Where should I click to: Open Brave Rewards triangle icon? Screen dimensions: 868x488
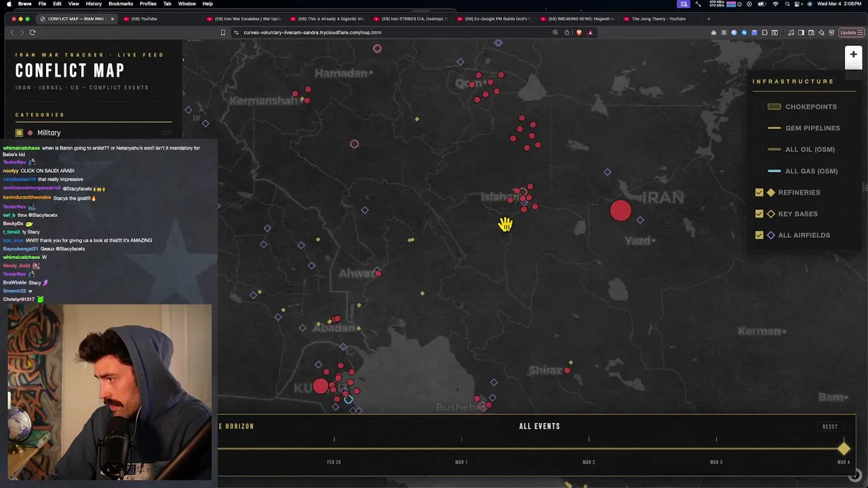click(x=590, y=33)
